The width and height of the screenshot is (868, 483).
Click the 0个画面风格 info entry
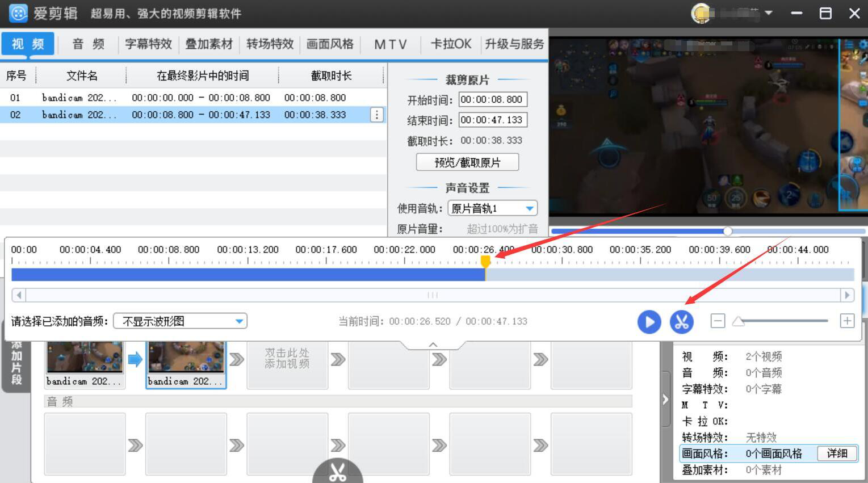774,453
